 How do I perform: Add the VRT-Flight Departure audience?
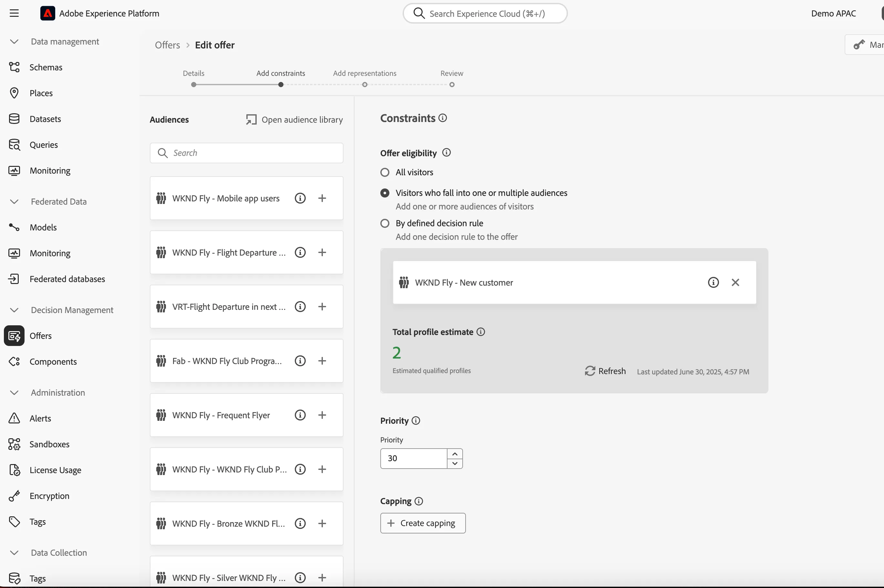[322, 306]
